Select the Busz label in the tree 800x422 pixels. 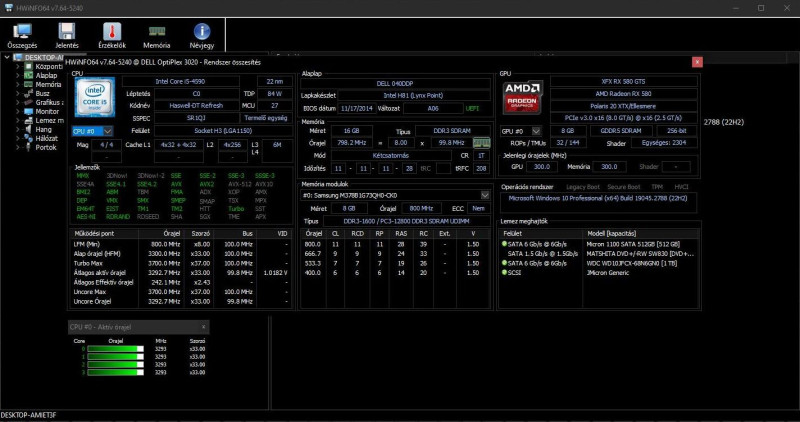point(42,93)
